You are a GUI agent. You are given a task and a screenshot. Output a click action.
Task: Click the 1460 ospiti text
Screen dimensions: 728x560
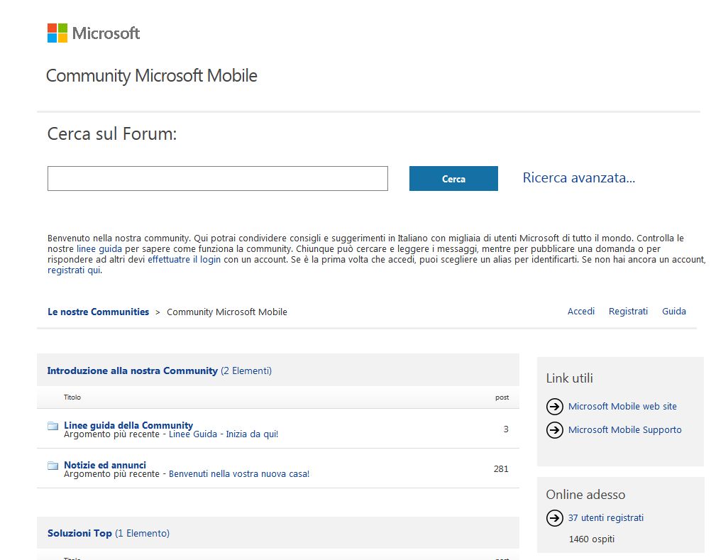592,539
